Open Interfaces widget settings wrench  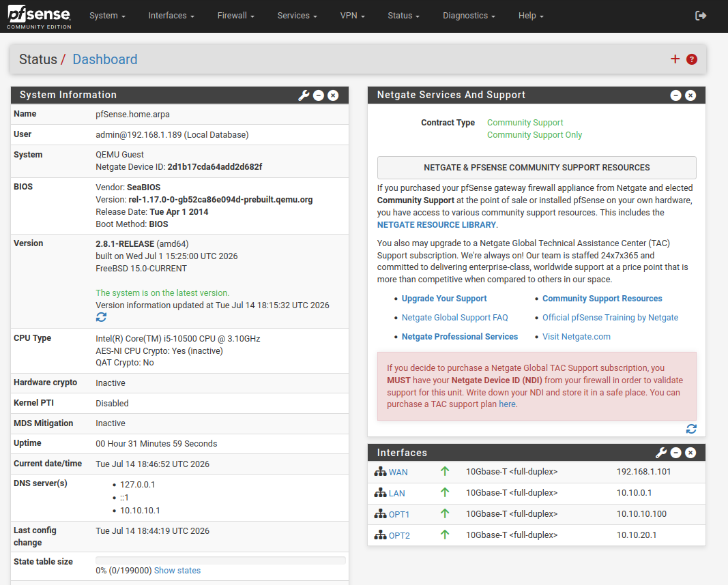661,452
